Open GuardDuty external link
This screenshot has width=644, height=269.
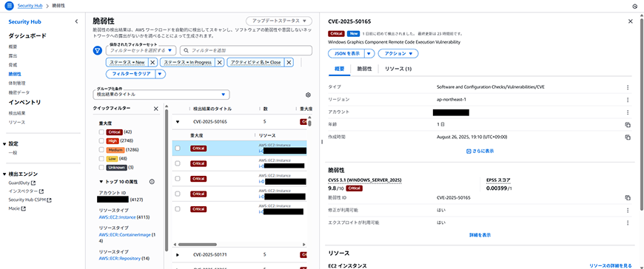pyautogui.click(x=21, y=183)
